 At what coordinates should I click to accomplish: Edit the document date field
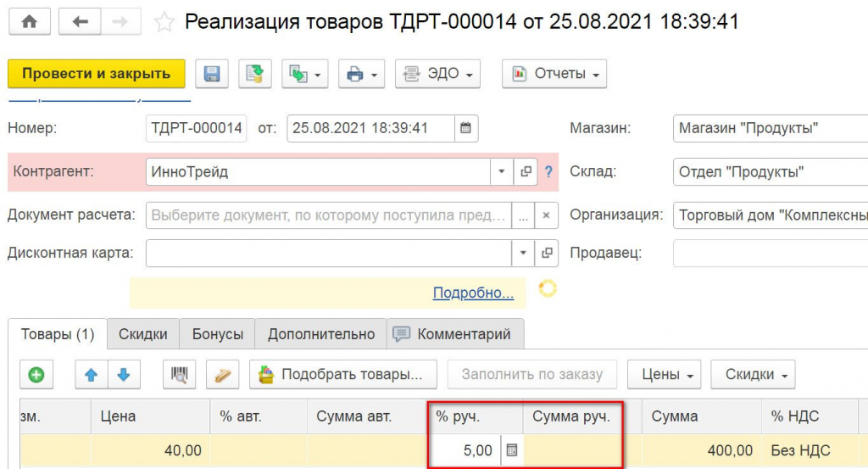click(371, 128)
